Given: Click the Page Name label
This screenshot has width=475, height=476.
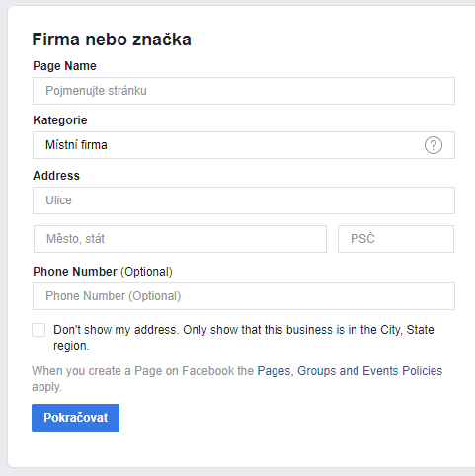Looking at the screenshot, I should pos(64,66).
